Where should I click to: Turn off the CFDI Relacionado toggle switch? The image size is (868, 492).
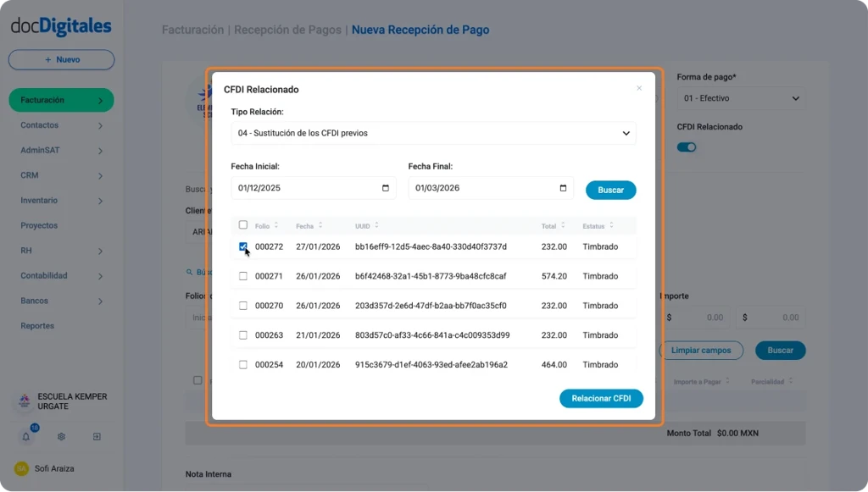click(687, 146)
